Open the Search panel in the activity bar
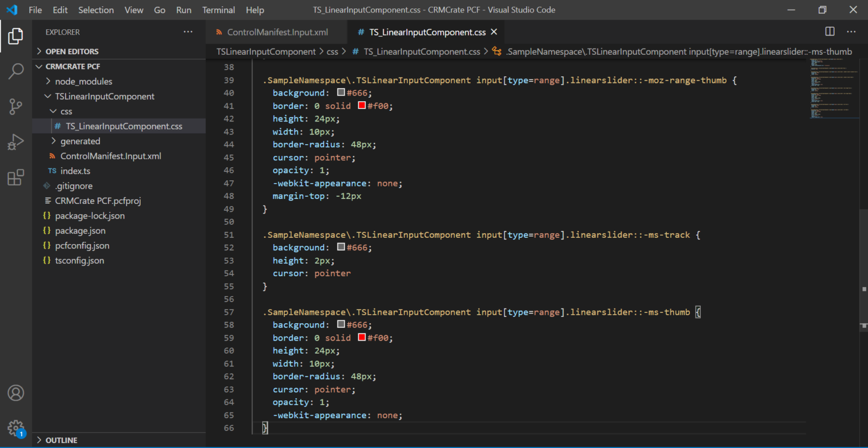This screenshot has width=868, height=448. (15, 71)
